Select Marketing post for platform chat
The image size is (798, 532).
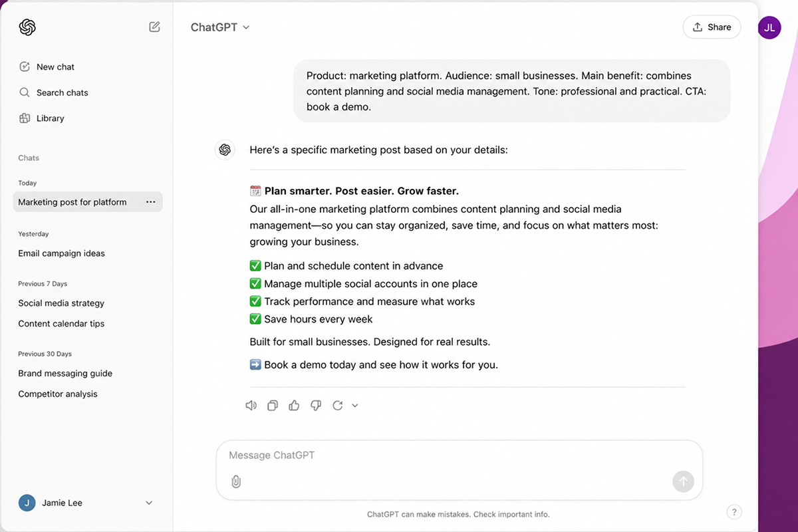(x=88, y=202)
